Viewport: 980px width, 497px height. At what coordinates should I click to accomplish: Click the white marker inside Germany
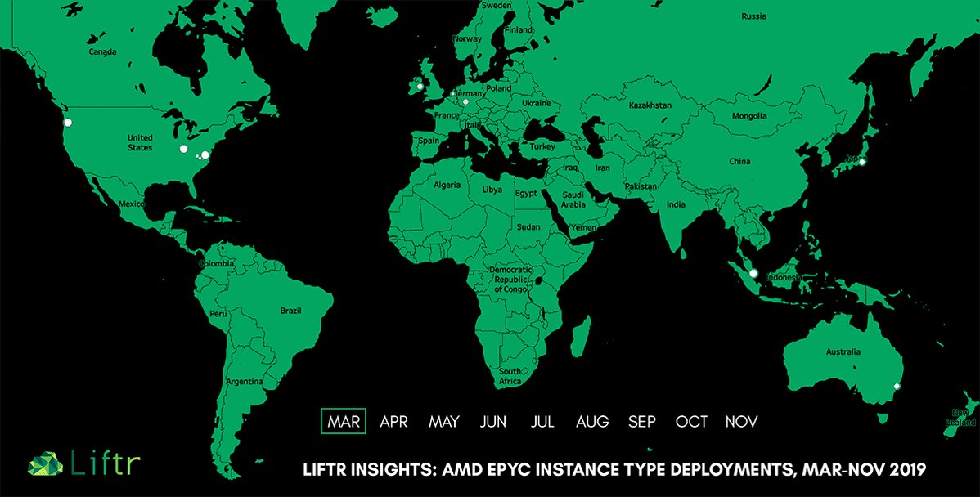click(465, 102)
